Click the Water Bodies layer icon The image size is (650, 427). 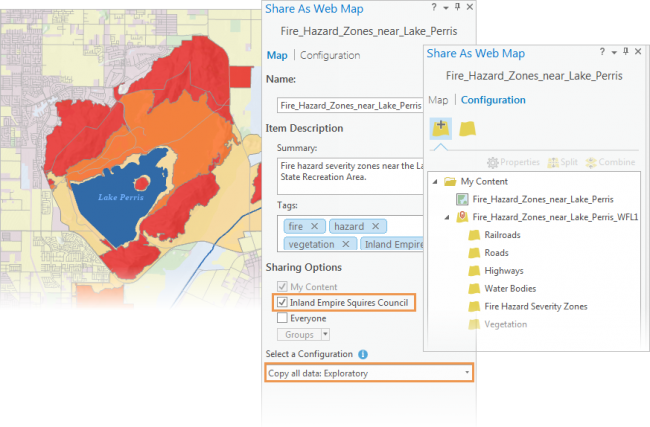474,289
